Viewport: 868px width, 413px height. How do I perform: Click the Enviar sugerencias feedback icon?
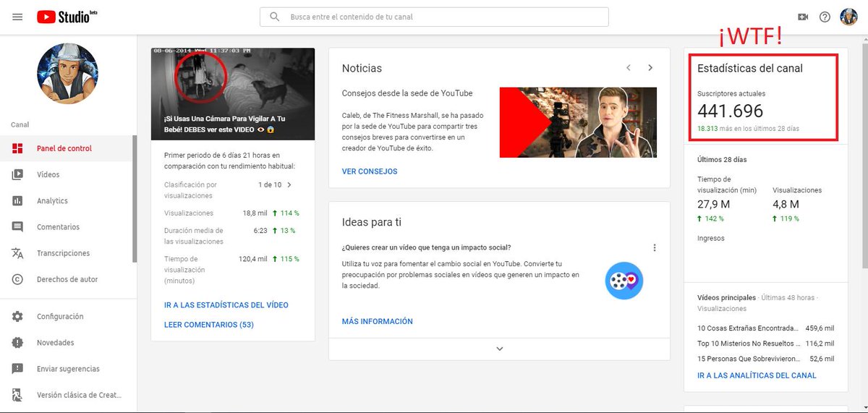tap(17, 369)
